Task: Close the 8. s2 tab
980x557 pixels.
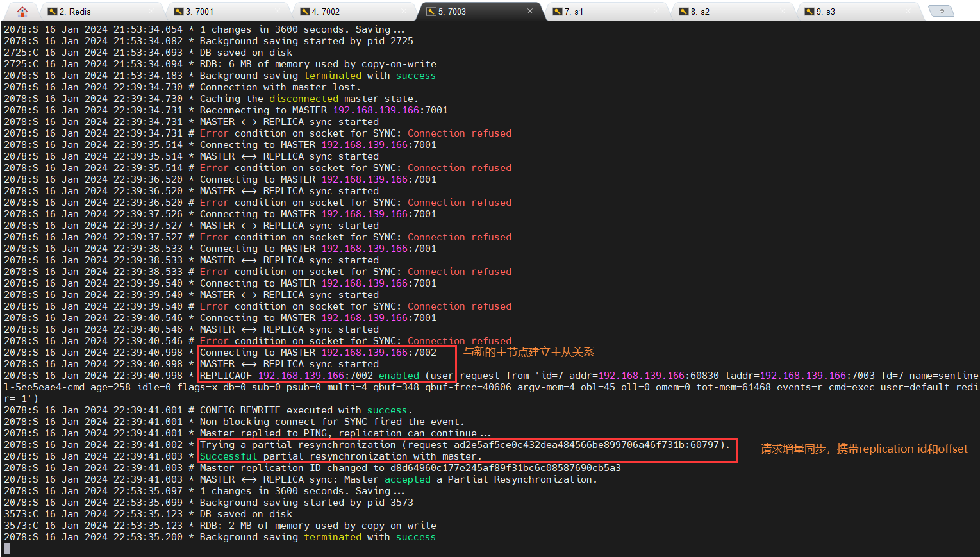Action: (x=783, y=11)
